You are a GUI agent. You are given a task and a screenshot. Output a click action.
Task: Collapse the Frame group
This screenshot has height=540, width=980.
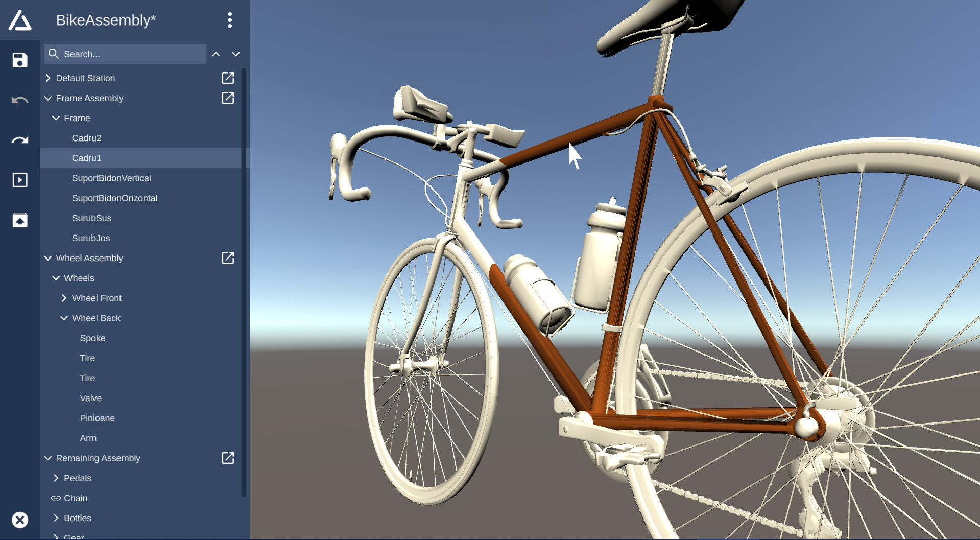click(x=56, y=118)
